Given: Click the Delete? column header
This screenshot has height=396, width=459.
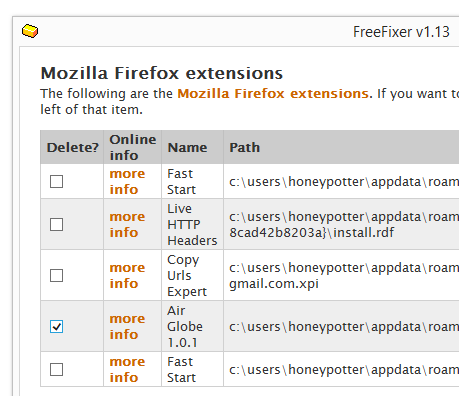Looking at the screenshot, I should click(x=72, y=147).
